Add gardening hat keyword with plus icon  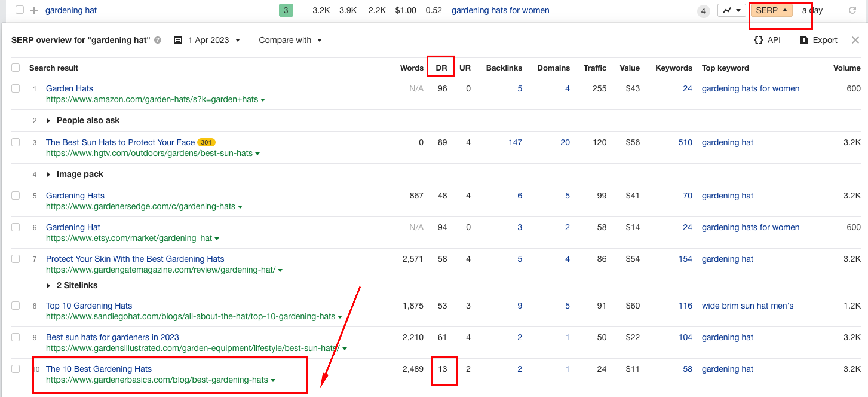[34, 10]
